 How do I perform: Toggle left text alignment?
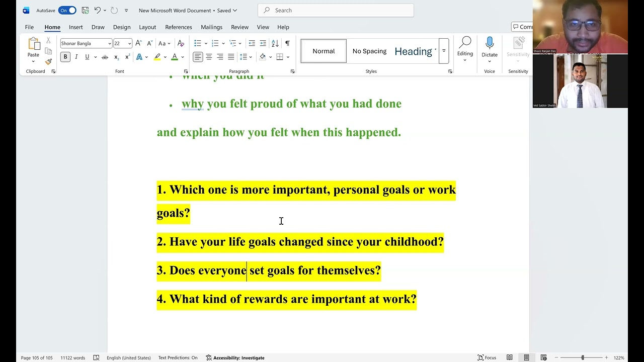coord(198,57)
